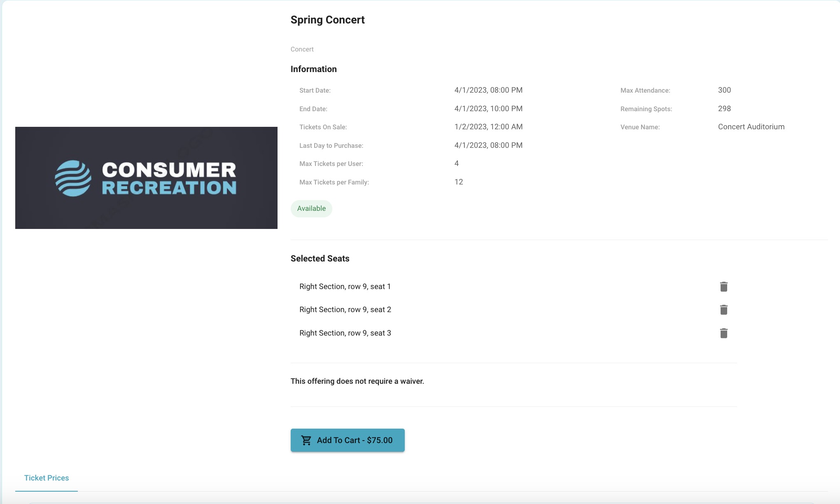Viewport: 840px width, 504px height.
Task: Click the Max Attendance value 300
Action: [724, 90]
